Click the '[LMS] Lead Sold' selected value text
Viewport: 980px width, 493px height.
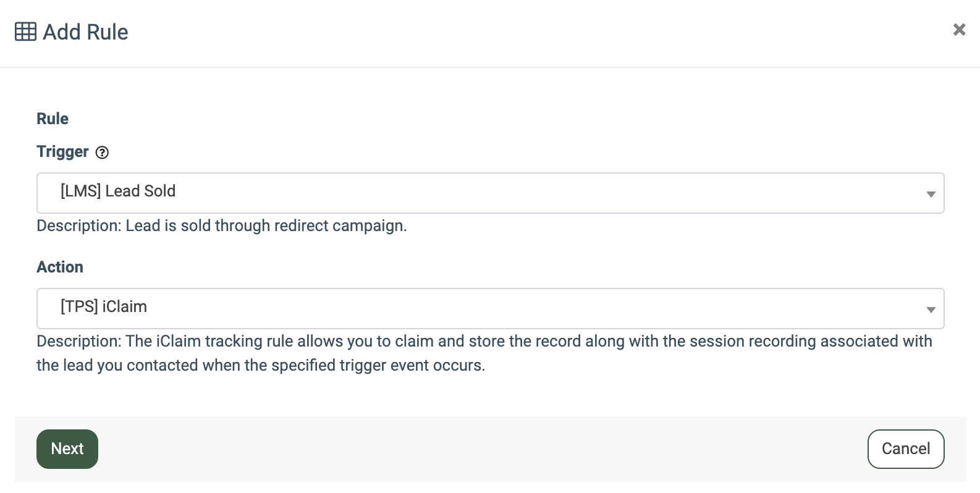[118, 192]
